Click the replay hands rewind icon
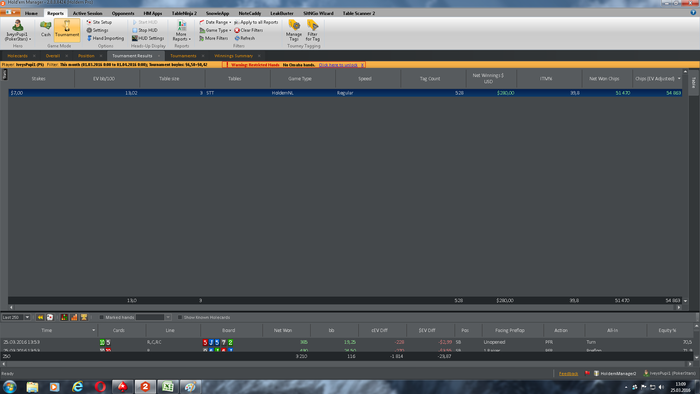Viewport: 700px width, 394px height. pyautogui.click(x=40, y=317)
